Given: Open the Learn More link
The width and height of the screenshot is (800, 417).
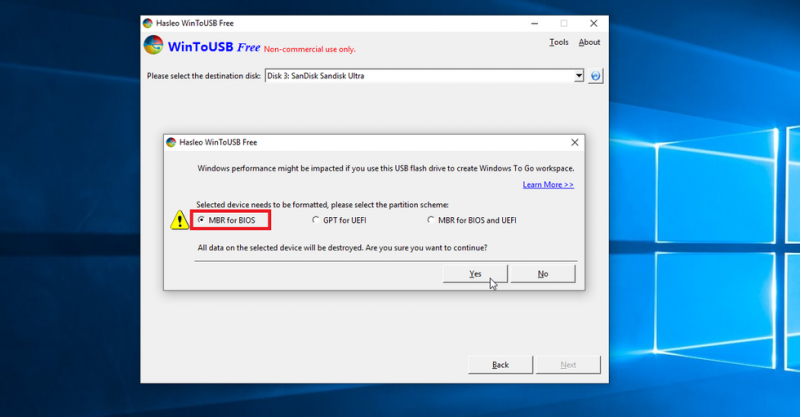Looking at the screenshot, I should tap(548, 185).
